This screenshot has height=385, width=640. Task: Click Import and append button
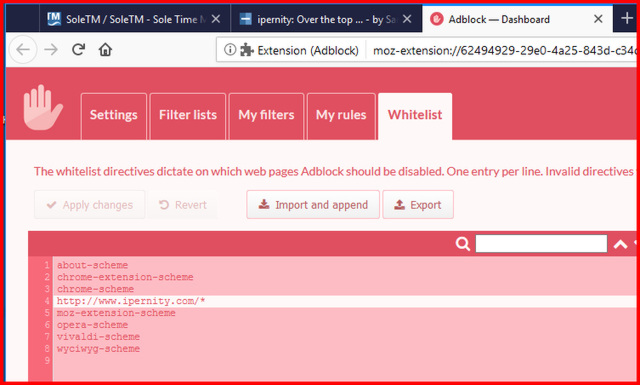pyautogui.click(x=313, y=205)
